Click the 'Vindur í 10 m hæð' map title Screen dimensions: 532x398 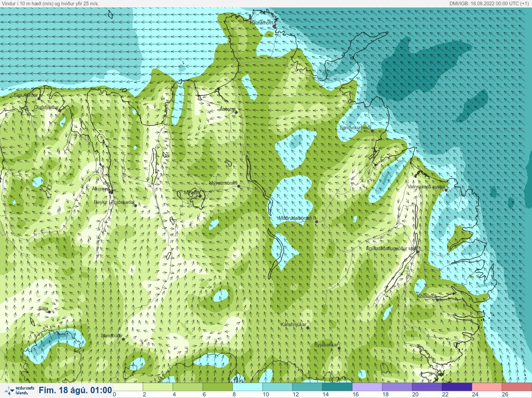pyautogui.click(x=49, y=3)
